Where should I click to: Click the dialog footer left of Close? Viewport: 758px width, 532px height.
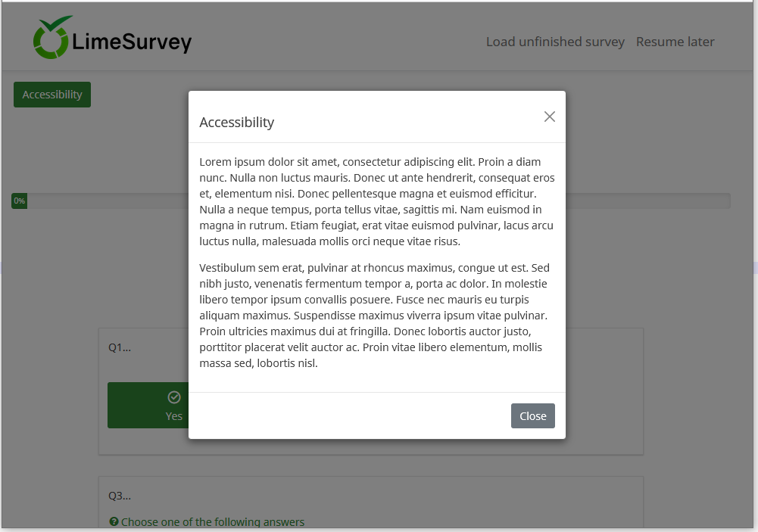point(348,415)
